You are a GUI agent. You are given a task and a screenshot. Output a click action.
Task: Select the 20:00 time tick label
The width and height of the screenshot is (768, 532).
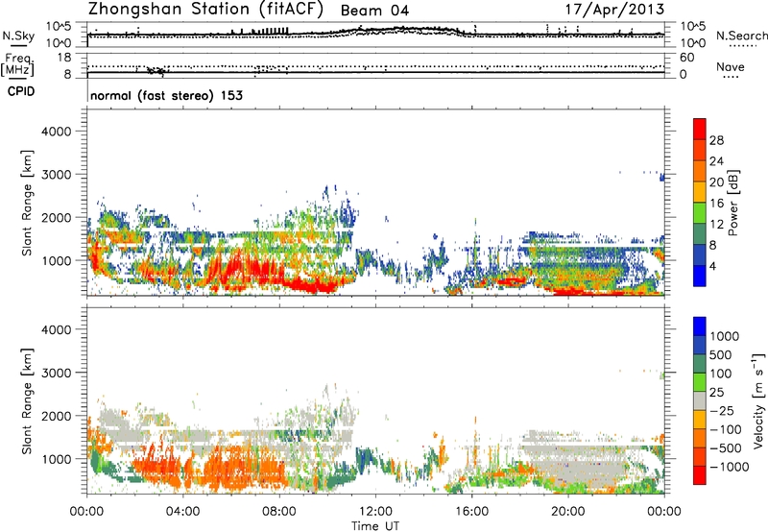[x=568, y=512]
